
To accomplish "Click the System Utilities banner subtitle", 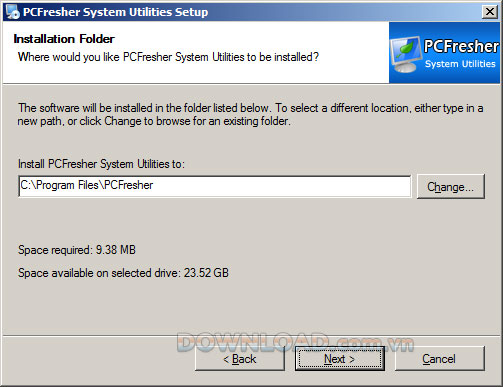I will [x=460, y=64].
